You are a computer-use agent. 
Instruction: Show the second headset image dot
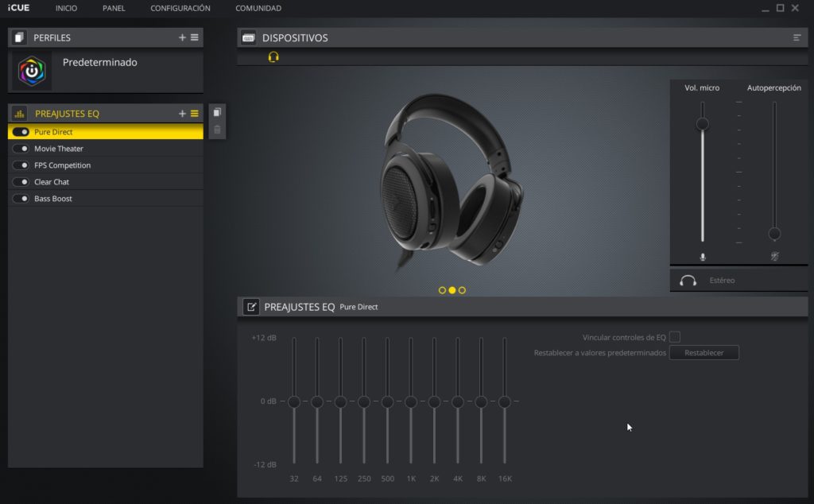(452, 290)
